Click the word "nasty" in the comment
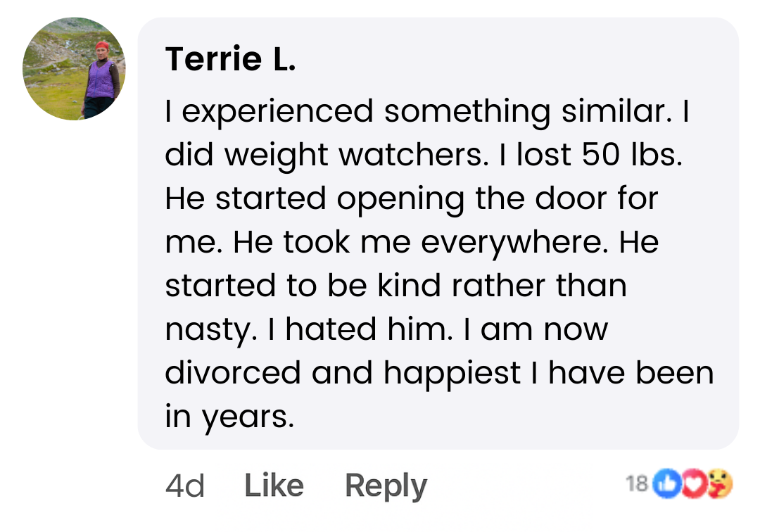 [x=211, y=331]
